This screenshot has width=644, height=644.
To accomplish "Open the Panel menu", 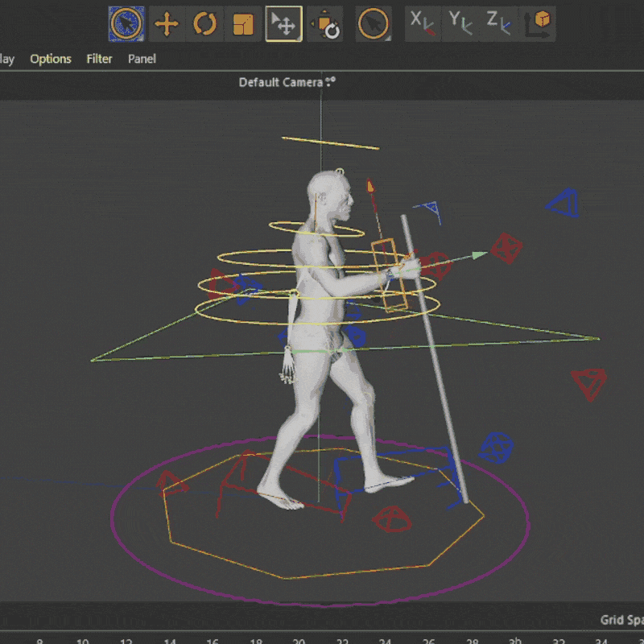I will pyautogui.click(x=142, y=59).
